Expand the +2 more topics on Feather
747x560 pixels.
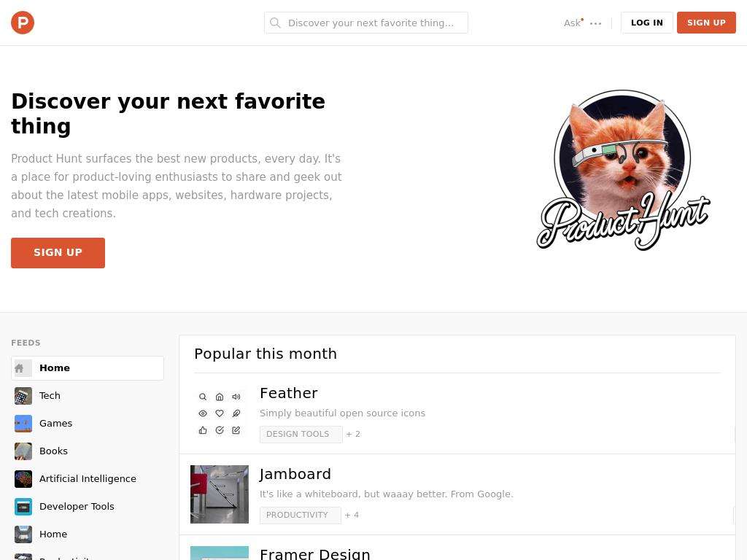click(353, 435)
